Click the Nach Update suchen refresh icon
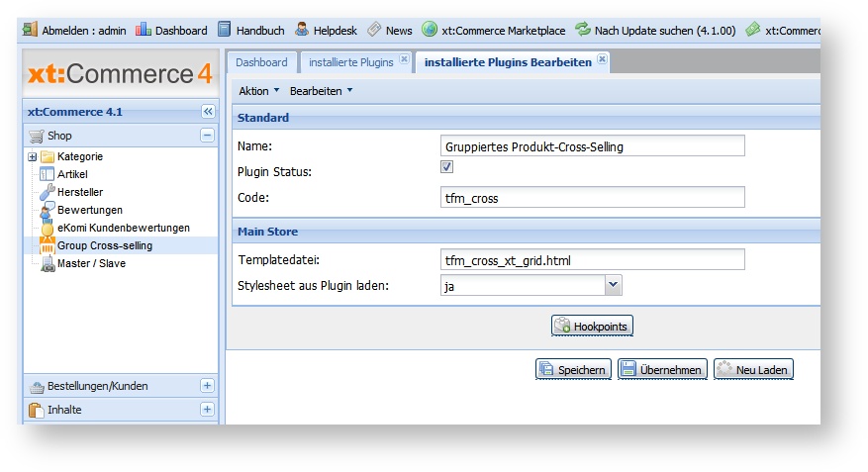The height and width of the screenshot is (472, 868). (583, 30)
